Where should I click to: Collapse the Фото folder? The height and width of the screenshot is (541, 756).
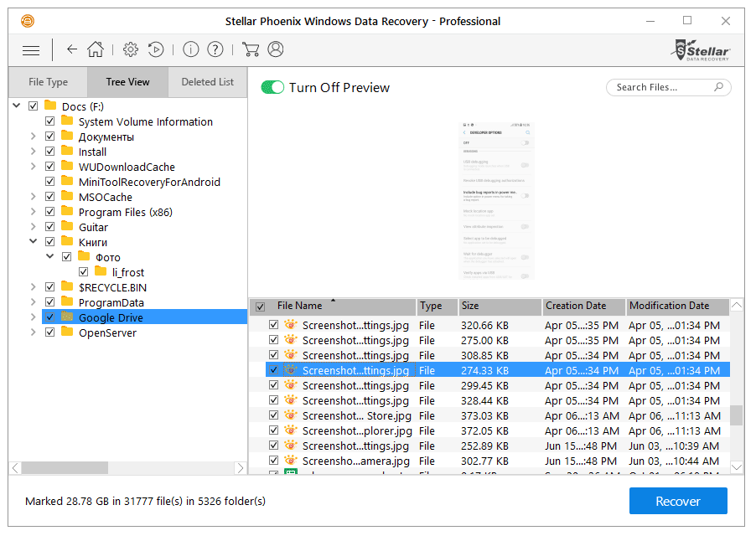(50, 255)
